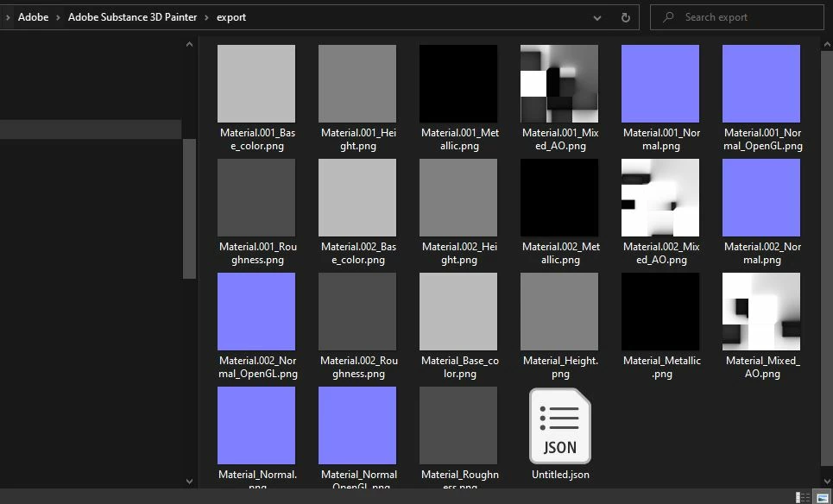Select Material.002_Normal_OpenGL.png thumbnail
Screen dimensions: 833x504
click(x=256, y=312)
